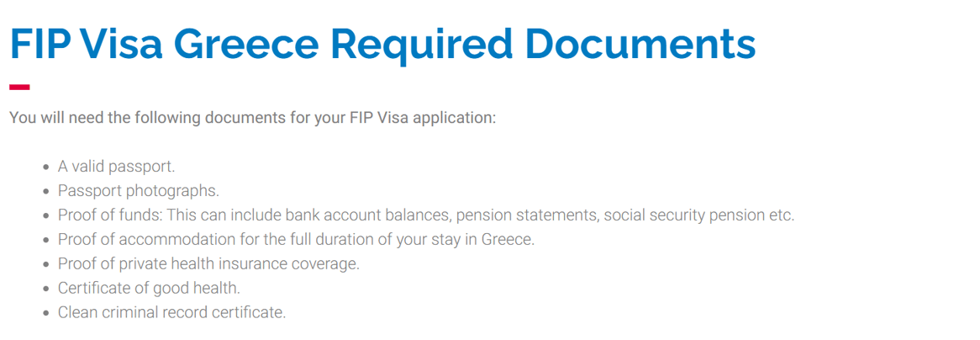Click the bullet dot beside "A valid passport"

point(45,167)
